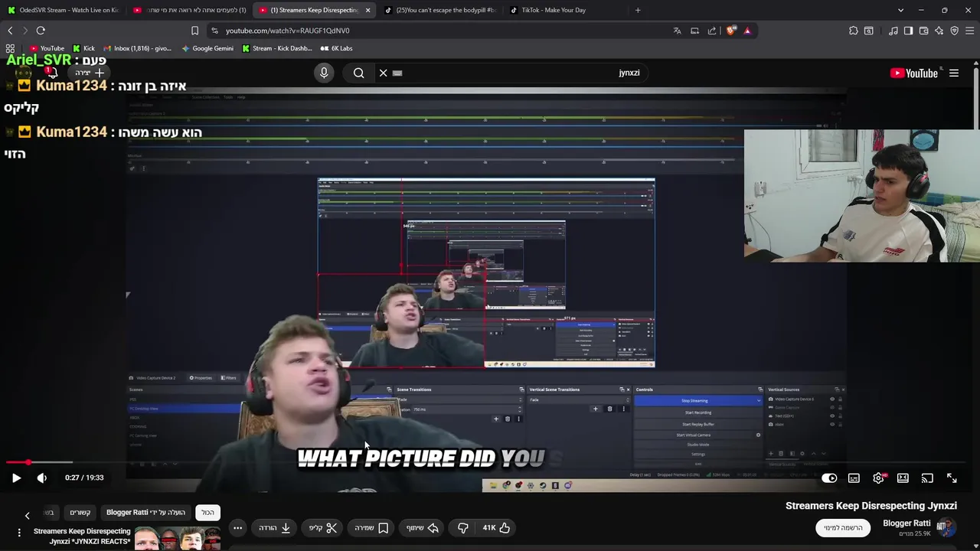Open the Brave Rewards triangle icon
Image resolution: width=980 pixels, height=551 pixels.
click(x=747, y=31)
